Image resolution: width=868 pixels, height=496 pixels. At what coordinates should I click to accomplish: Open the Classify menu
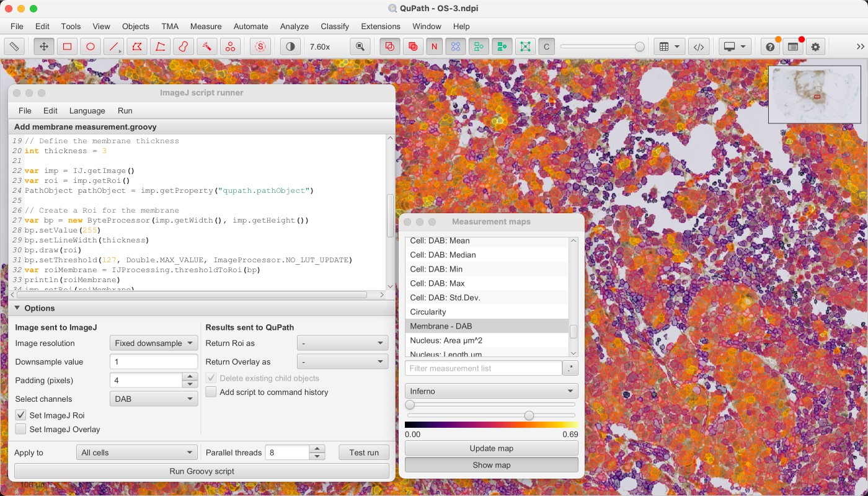coord(335,26)
